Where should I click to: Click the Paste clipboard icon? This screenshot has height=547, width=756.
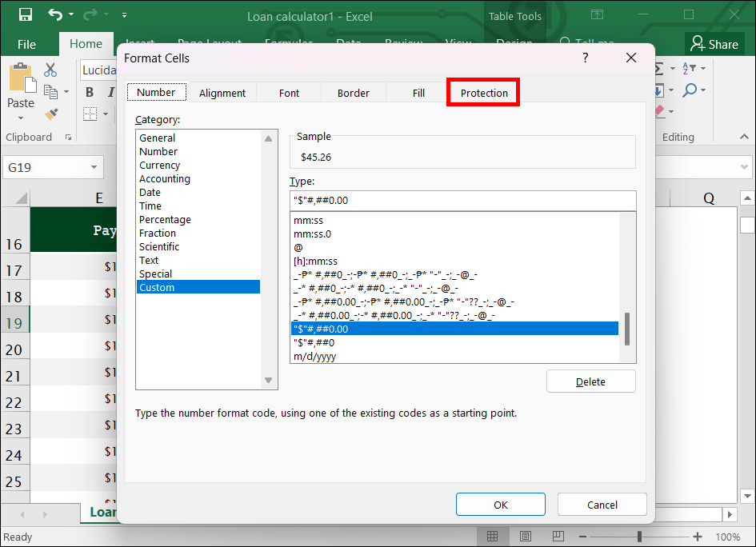tap(20, 80)
